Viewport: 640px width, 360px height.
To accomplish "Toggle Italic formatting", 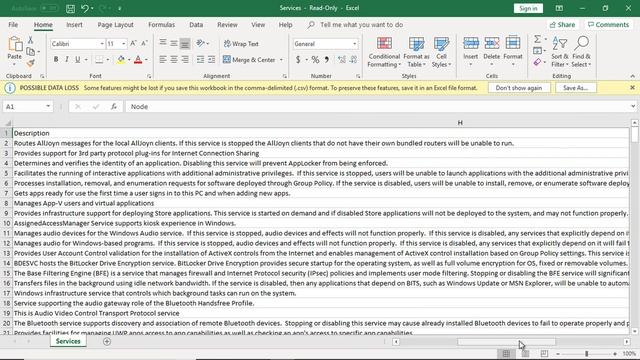I will (67, 60).
